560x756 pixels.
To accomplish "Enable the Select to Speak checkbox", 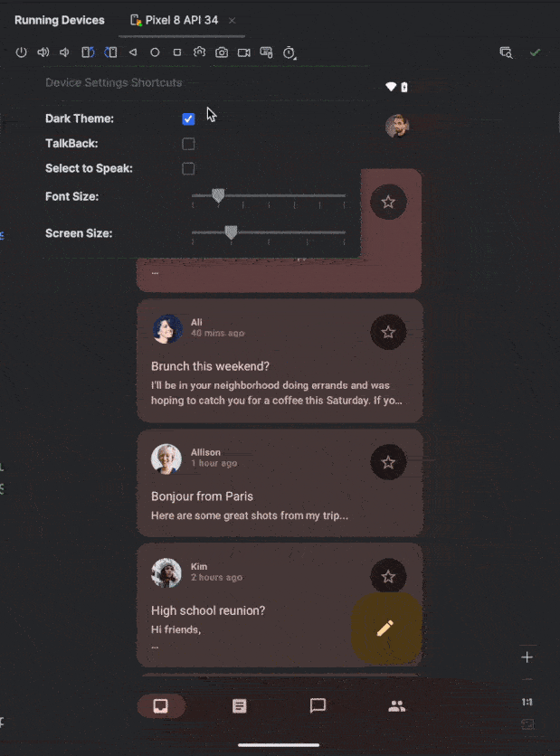I will (x=188, y=169).
